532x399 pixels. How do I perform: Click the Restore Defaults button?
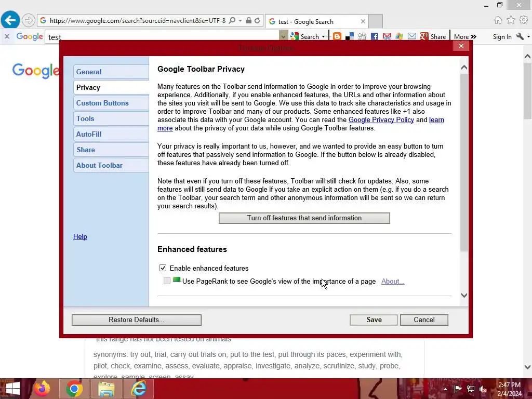(x=137, y=320)
